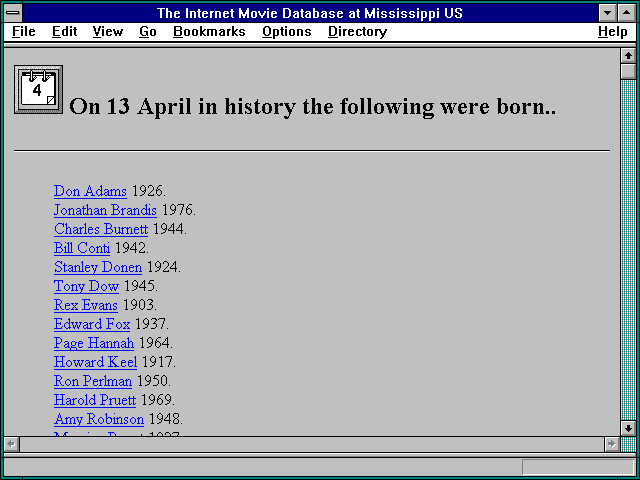Click the year text "1950."
The height and width of the screenshot is (480, 640).
[x=154, y=381]
